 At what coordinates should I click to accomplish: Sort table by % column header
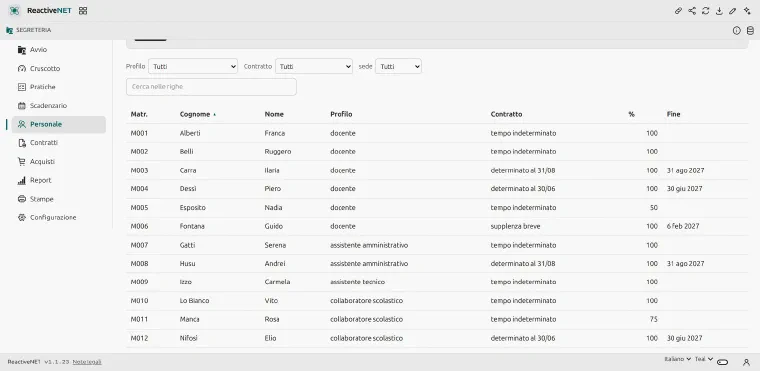point(632,114)
